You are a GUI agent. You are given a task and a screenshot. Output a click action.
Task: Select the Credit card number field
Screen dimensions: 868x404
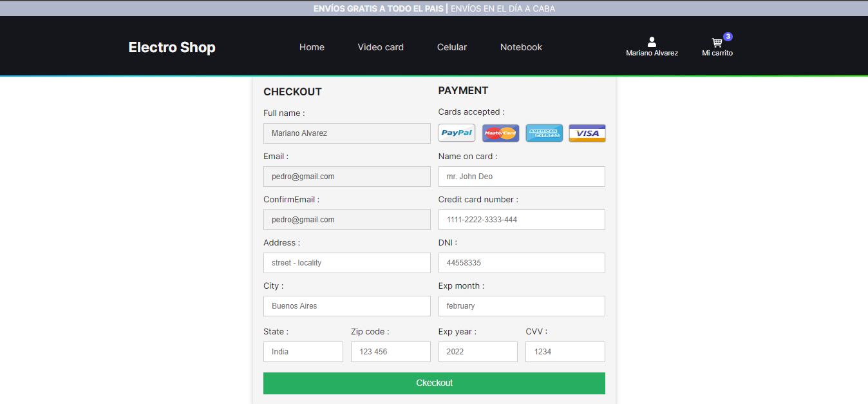click(522, 219)
